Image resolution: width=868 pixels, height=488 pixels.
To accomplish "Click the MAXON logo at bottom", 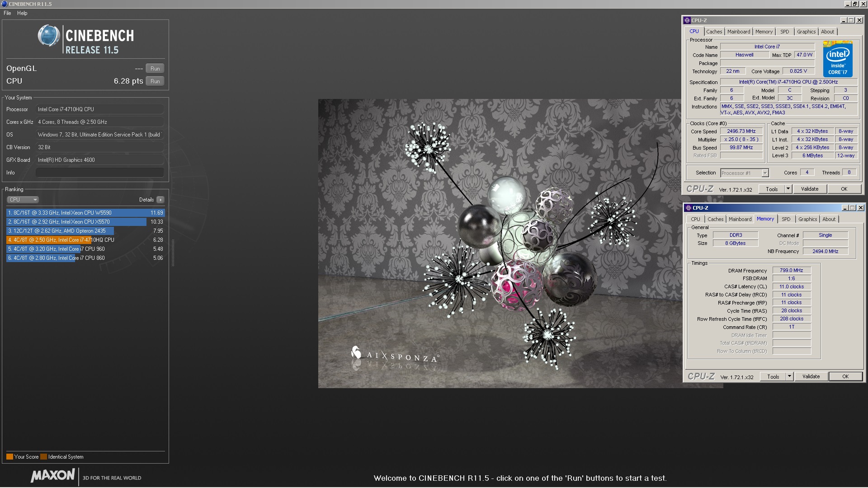I will [53, 475].
